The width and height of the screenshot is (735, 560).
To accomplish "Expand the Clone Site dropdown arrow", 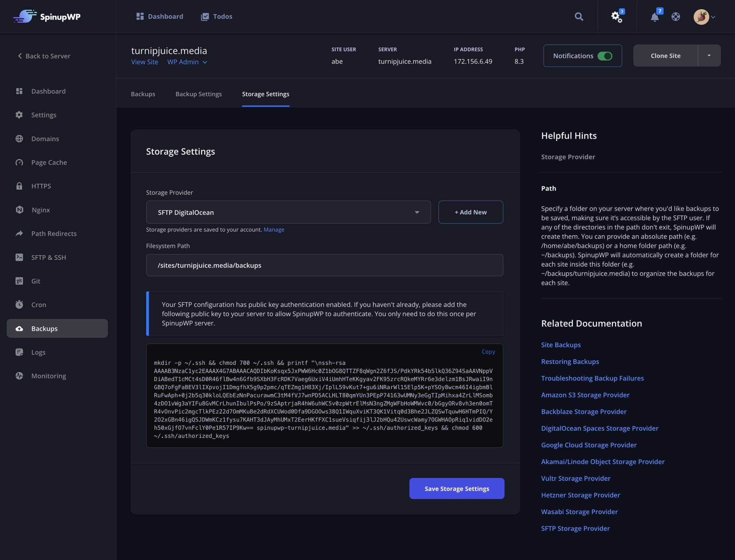I will 709,56.
